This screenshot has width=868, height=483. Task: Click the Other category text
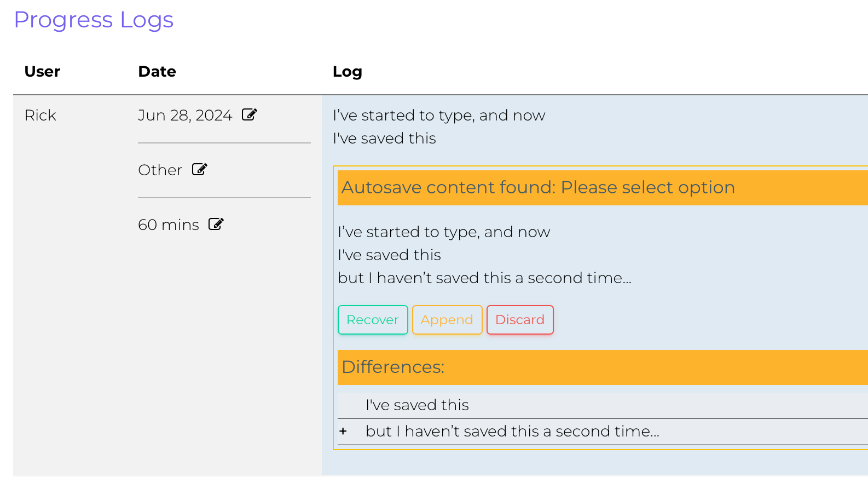pos(160,170)
